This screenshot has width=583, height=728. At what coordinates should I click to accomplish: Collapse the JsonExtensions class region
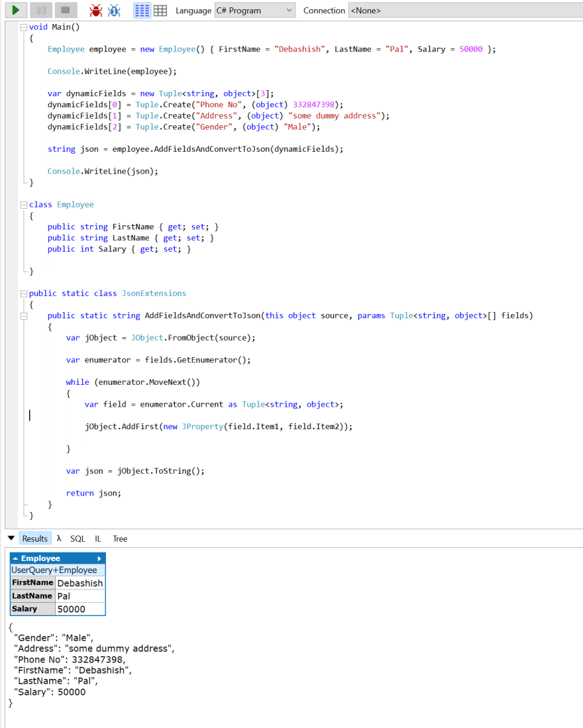tap(24, 293)
